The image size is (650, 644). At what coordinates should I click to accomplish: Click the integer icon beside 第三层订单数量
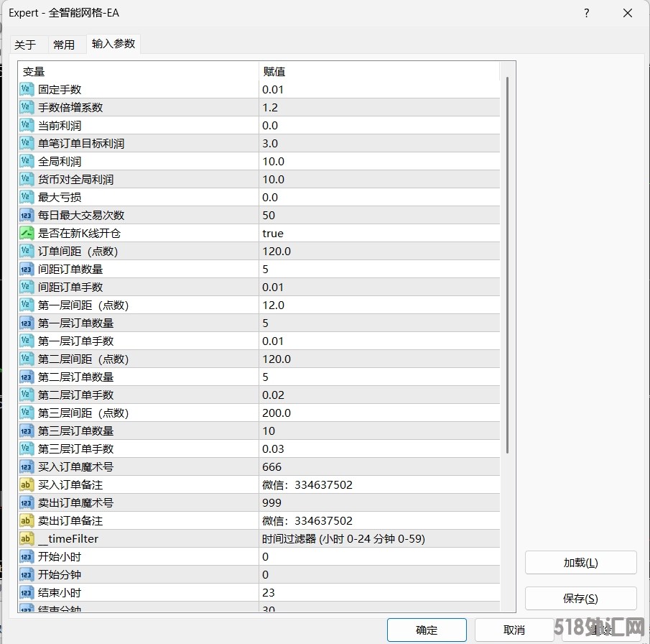[27, 431]
